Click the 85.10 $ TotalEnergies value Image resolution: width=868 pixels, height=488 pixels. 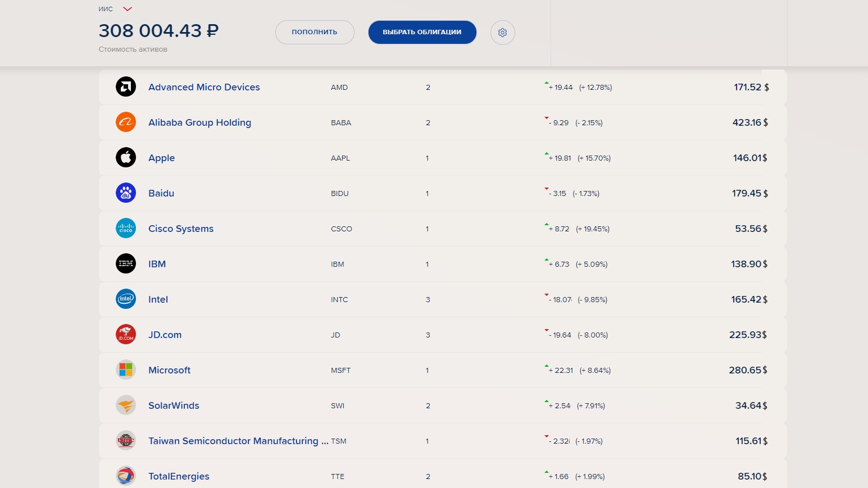[753, 476]
